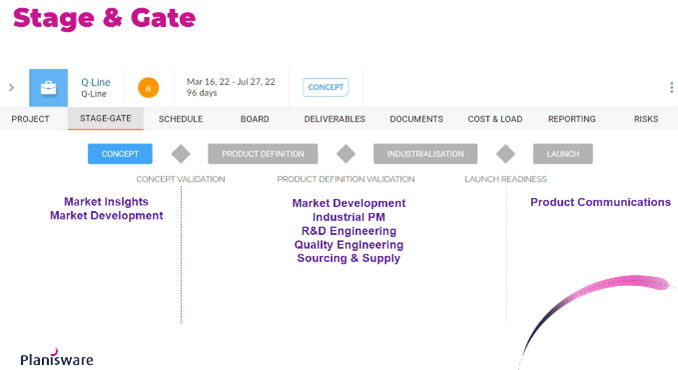Open the Q-Line project link
The image size is (678, 370).
point(96,82)
